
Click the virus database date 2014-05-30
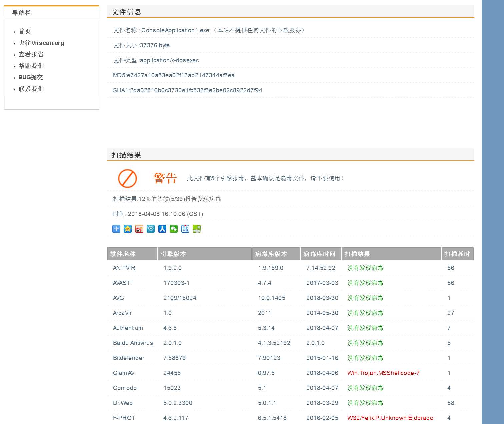(322, 313)
